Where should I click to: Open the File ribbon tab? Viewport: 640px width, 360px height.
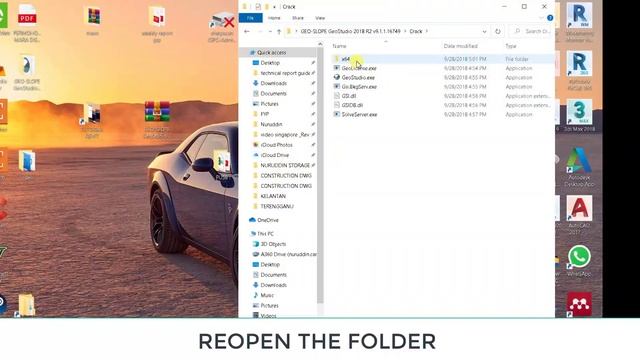click(250, 18)
